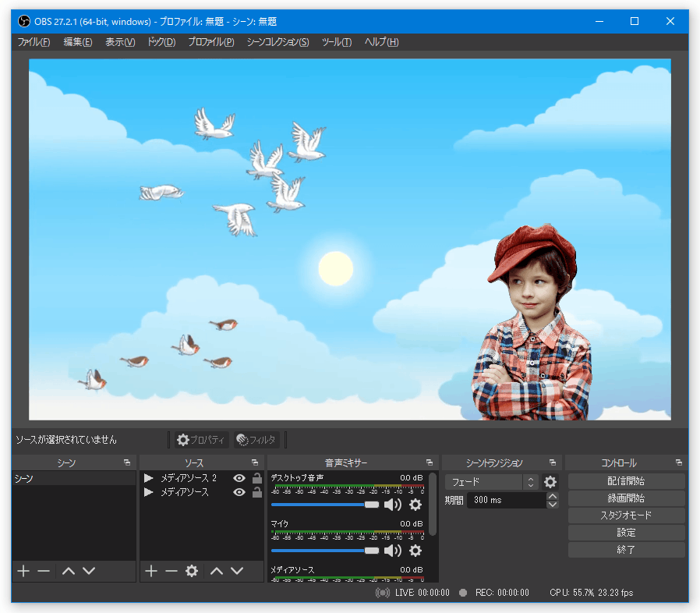The width and height of the screenshot is (700, 613).
Task: Toggle lock of the メディアソース row in the ソース list
Action: coord(257,492)
